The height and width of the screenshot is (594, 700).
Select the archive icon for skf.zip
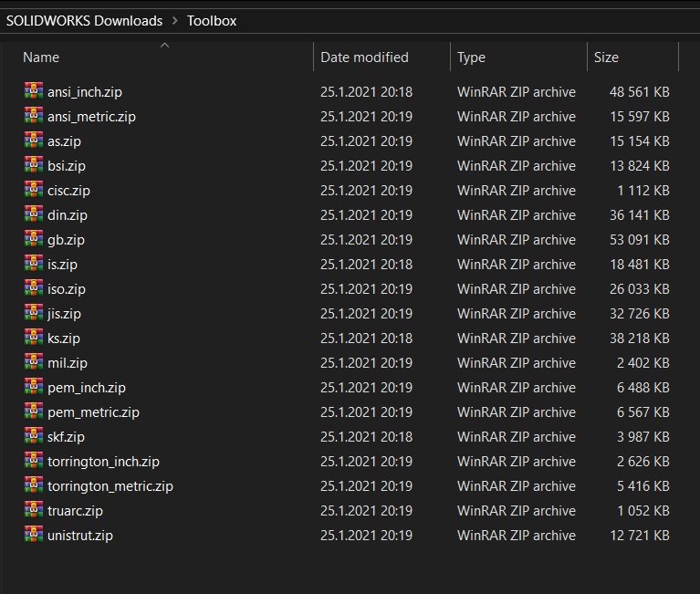coord(34,435)
